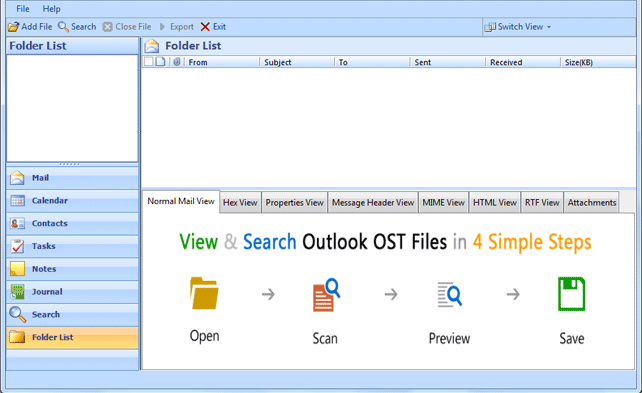Switch to the Attachments tab
The width and height of the screenshot is (642, 393).
tap(592, 203)
